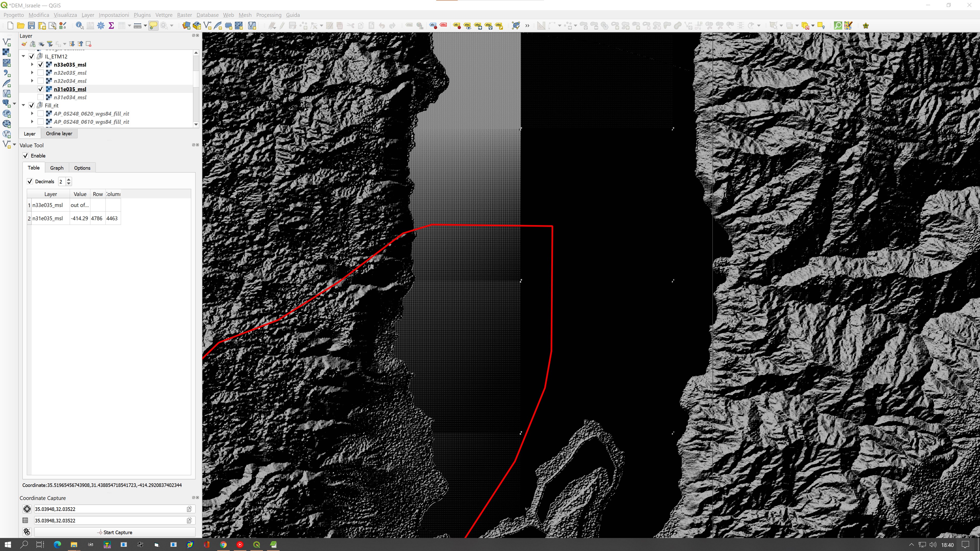Click the Statistical Summary sigma icon
Viewport: 980px width, 551px height.
point(111,26)
